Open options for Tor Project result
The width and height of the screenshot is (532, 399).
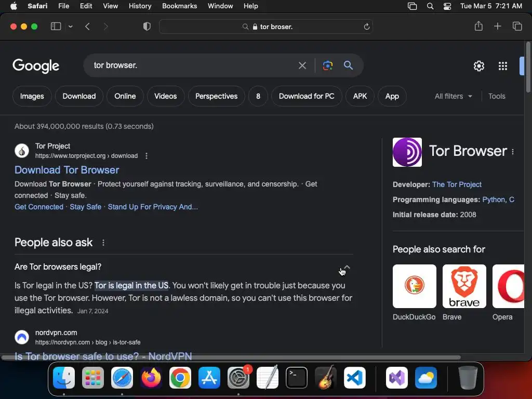pos(146,156)
